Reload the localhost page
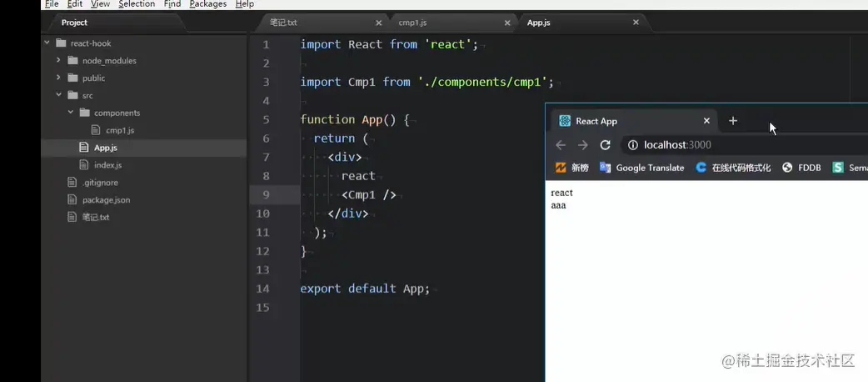The height and width of the screenshot is (382, 868). (x=605, y=145)
